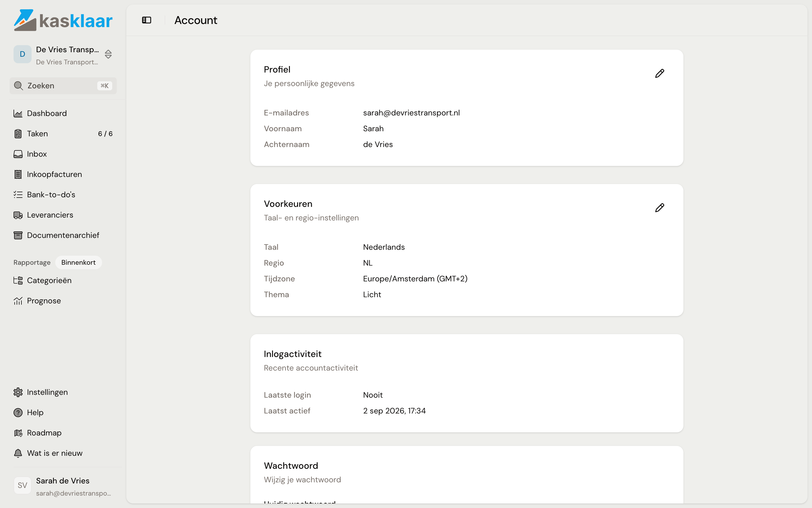Click Europe/Amsterdam (GMT+2) timezone value
Screen dimensions: 812x508
tap(415, 279)
